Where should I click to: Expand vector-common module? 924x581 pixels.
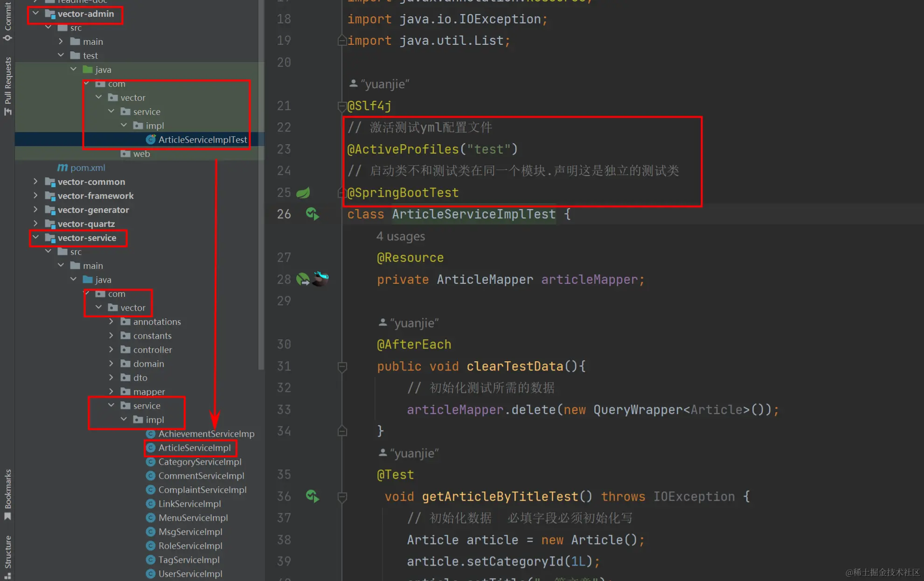point(35,182)
